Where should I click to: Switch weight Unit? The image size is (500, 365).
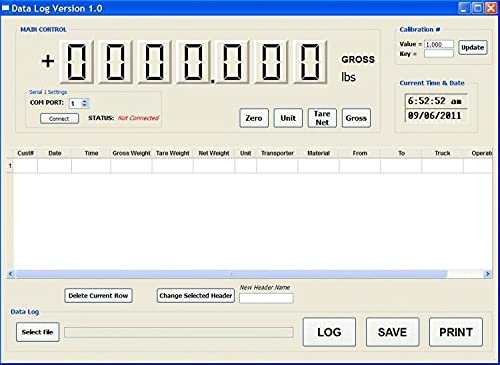(x=288, y=118)
